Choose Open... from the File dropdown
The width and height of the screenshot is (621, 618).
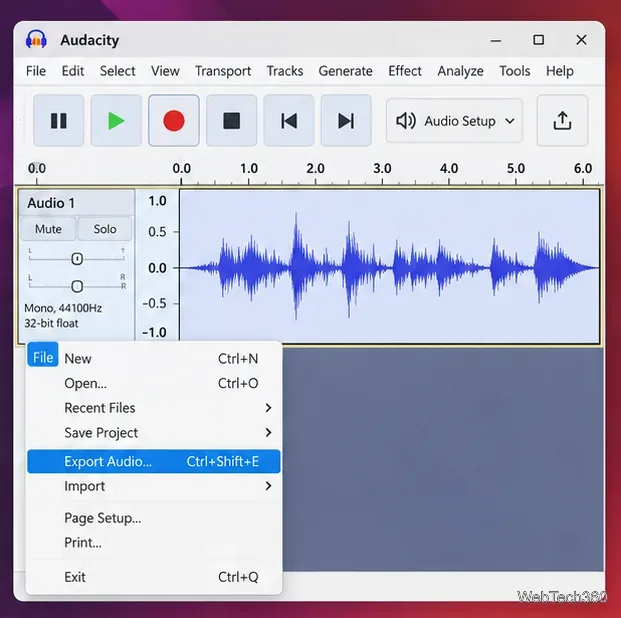click(x=154, y=383)
